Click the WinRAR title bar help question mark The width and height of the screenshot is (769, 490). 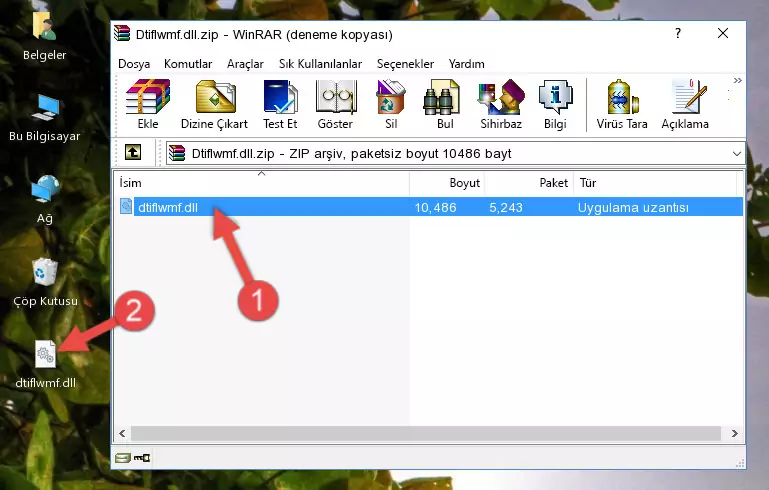point(678,33)
